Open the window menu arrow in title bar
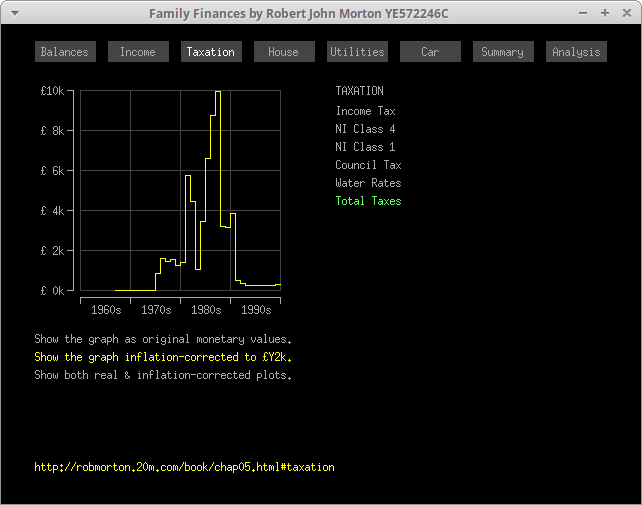This screenshot has height=505, width=642. pos(14,13)
